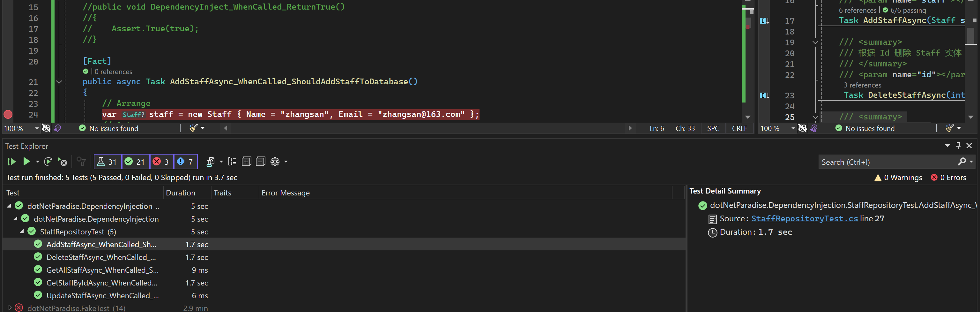Click the left editor health indicator icon
This screenshot has height=312, width=980.
click(57, 128)
